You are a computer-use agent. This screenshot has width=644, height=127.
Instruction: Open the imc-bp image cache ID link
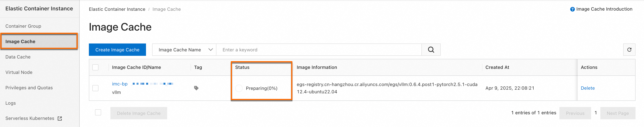(120, 84)
